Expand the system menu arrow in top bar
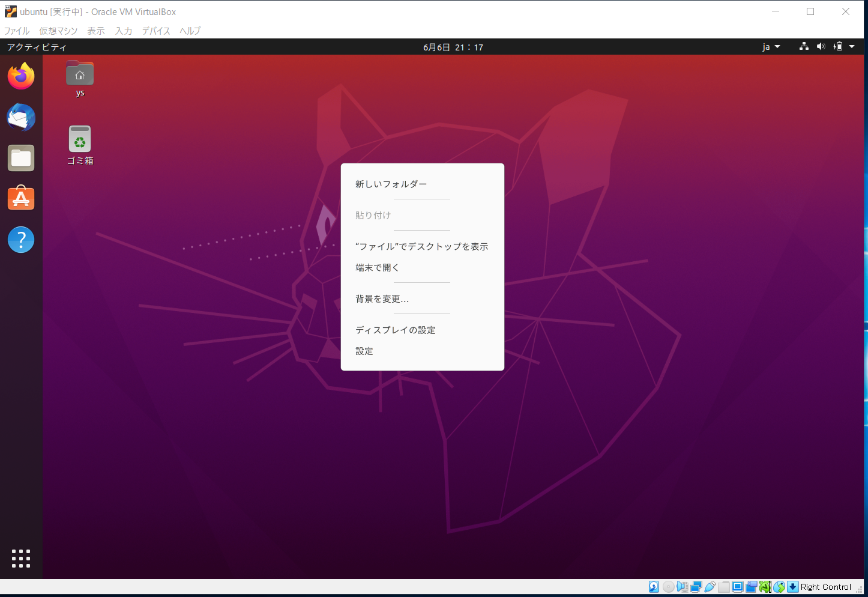 [x=851, y=47]
